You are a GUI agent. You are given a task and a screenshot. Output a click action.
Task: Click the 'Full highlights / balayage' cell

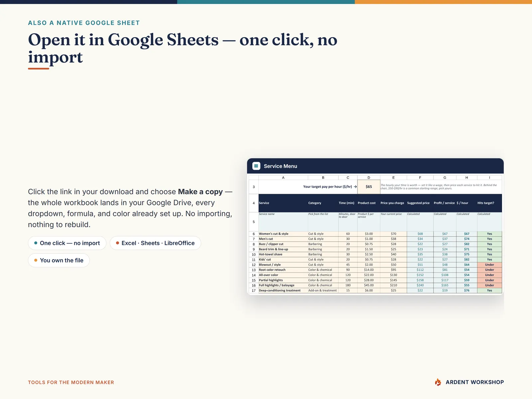tap(283, 285)
